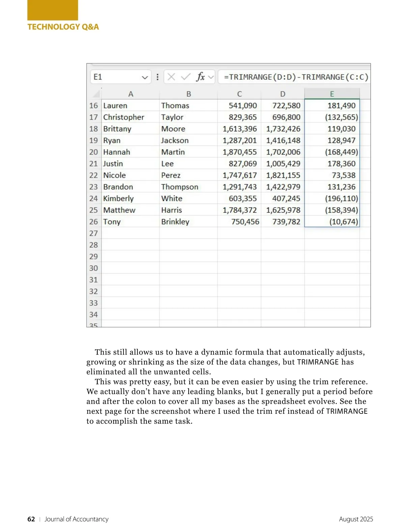Image resolution: width=405 pixels, height=532 pixels.
Task: Click the Enter checkmark in formula bar
Action: coord(185,77)
